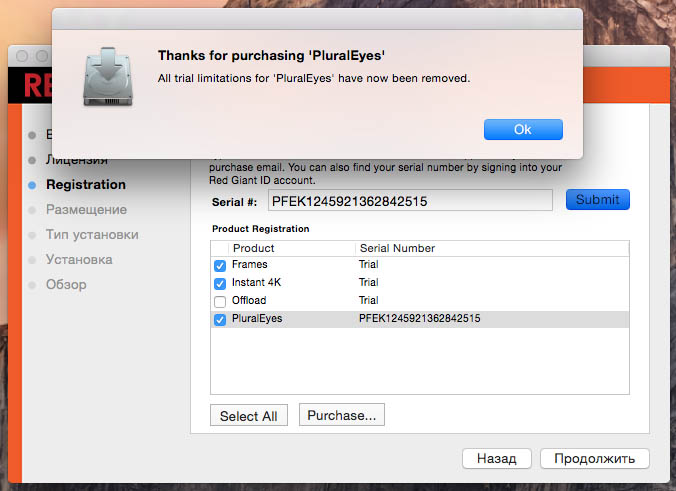676x491 pixels.
Task: Select the Размещение step in the sidebar
Action: click(x=86, y=210)
